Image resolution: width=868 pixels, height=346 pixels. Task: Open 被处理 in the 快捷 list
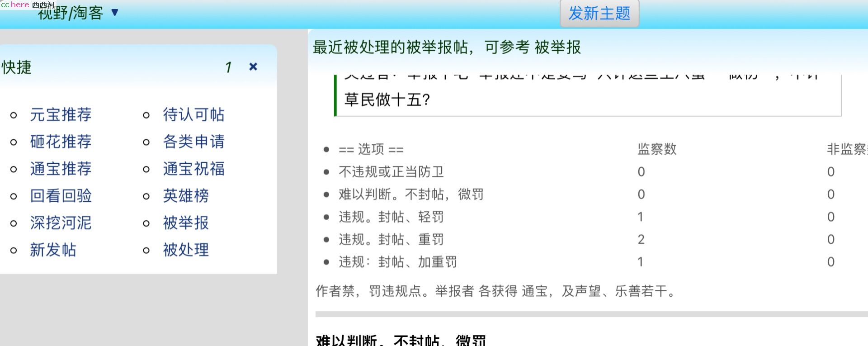[186, 250]
